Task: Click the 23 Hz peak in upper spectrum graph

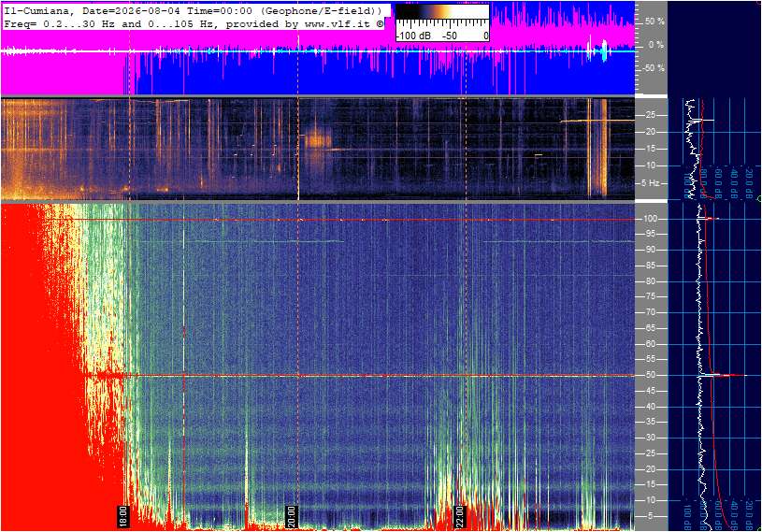Action: 704,120
